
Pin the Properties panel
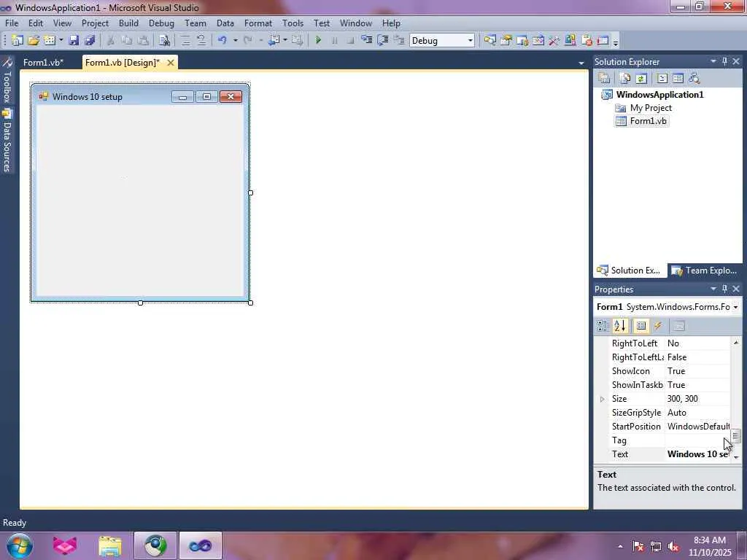[x=724, y=289]
